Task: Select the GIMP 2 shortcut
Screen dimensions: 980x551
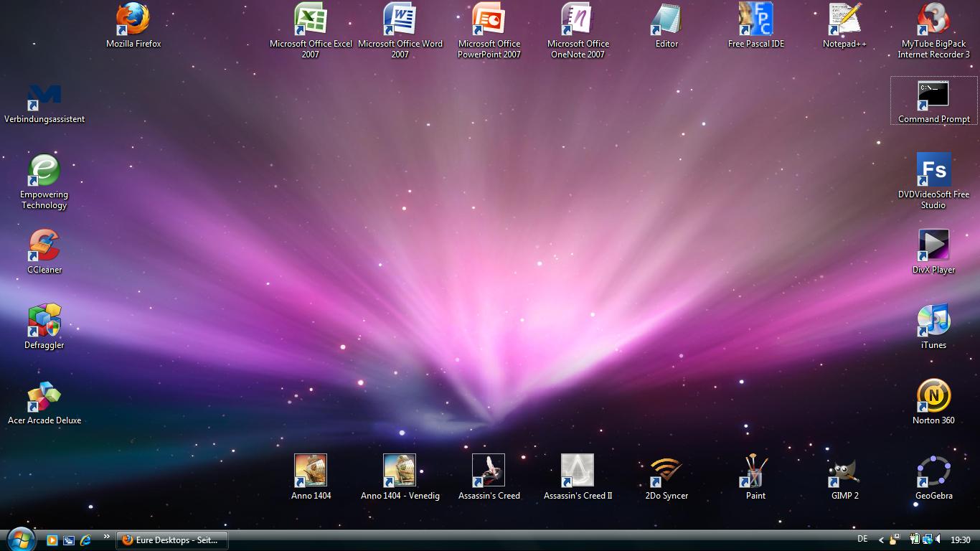Action: [844, 478]
